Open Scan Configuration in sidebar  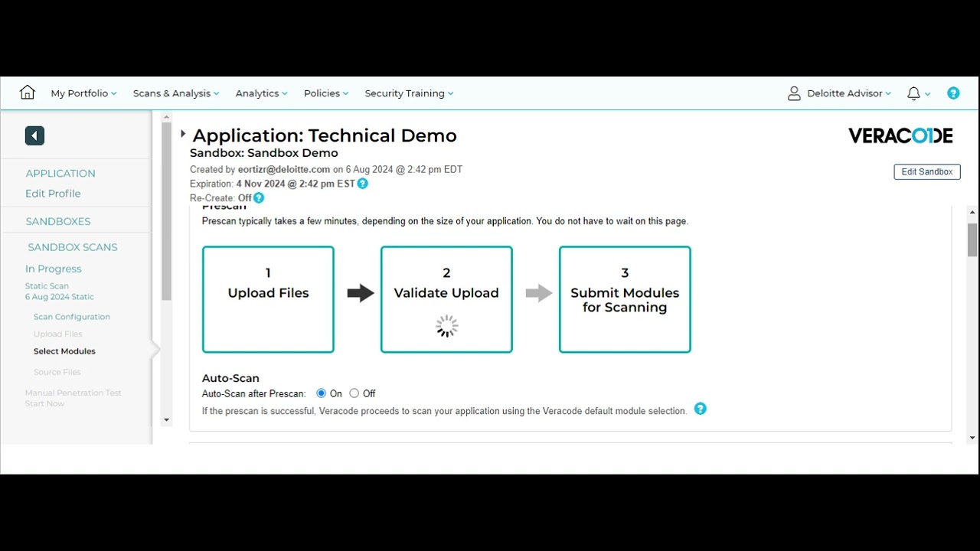click(x=72, y=317)
